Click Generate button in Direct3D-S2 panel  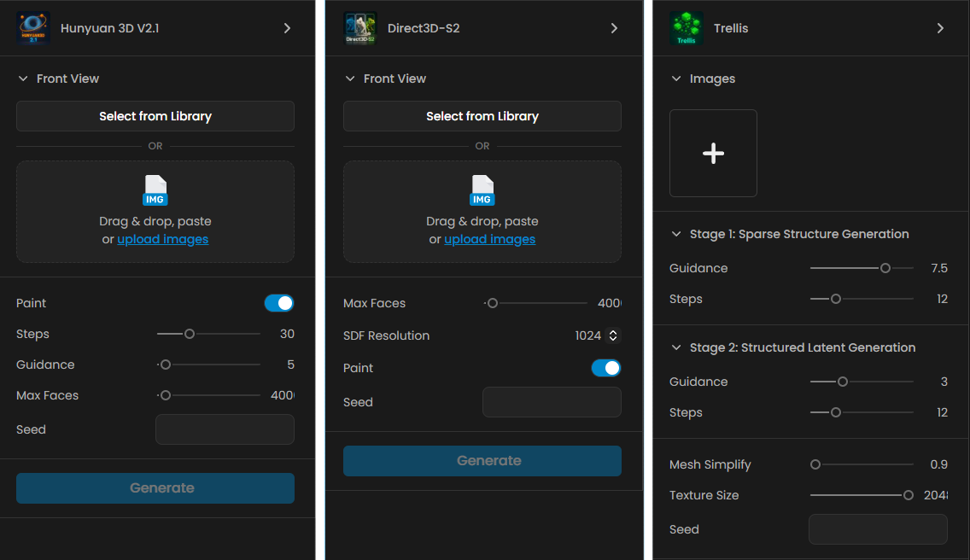482,461
